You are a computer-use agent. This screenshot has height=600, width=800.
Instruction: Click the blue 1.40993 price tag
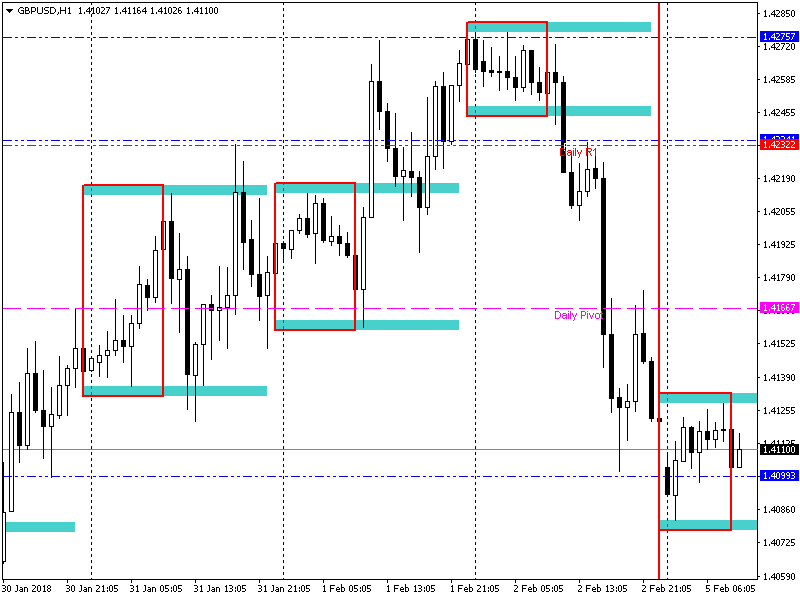pyautogui.click(x=778, y=476)
